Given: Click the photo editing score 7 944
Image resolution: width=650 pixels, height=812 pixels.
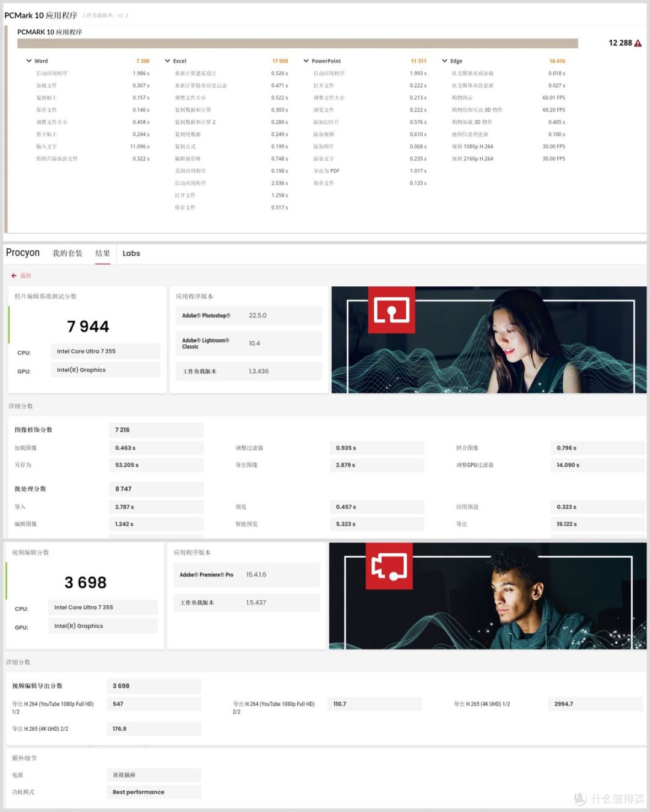Looking at the screenshot, I should tap(88, 326).
